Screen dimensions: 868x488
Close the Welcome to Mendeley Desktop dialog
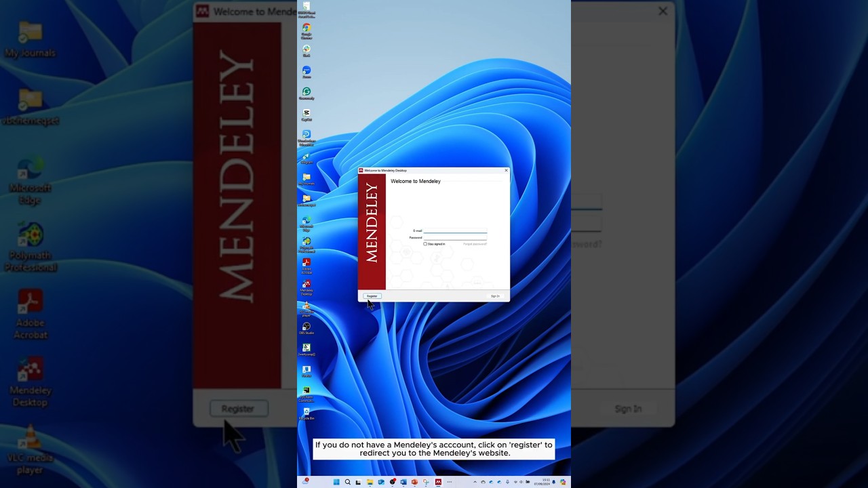tap(506, 170)
